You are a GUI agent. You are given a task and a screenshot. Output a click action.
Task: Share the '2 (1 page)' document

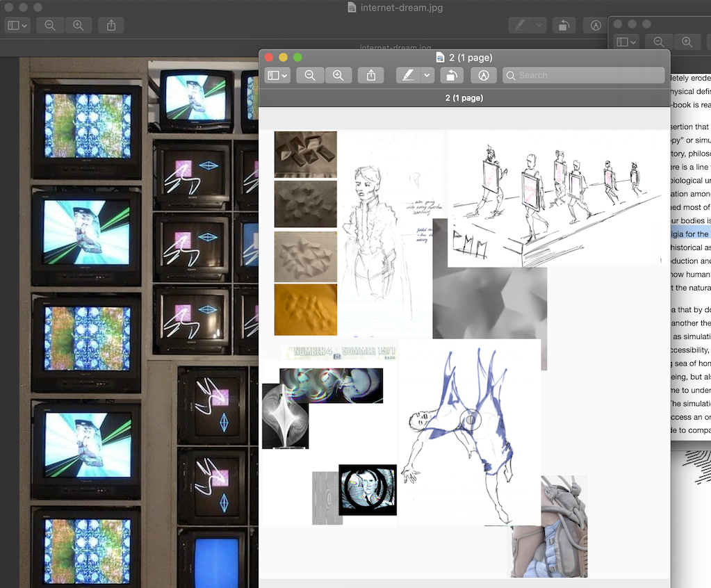point(371,75)
